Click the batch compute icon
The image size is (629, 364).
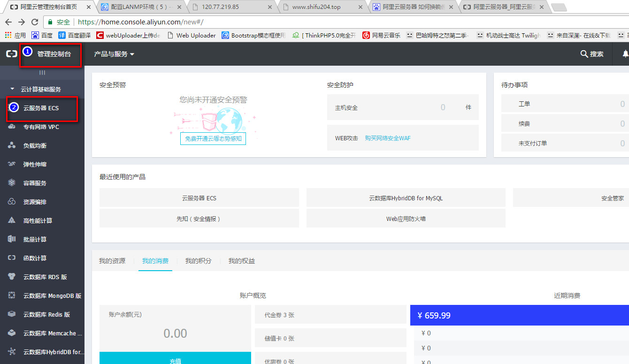(12, 239)
